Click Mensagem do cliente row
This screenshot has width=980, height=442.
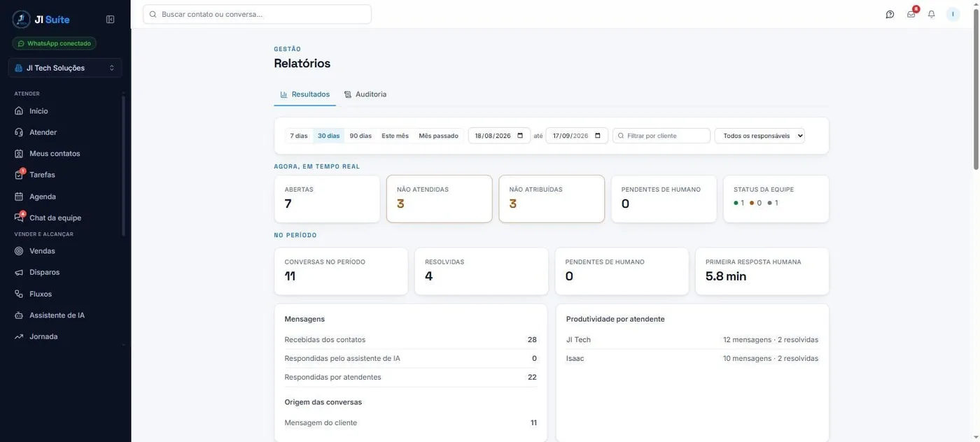(411, 423)
